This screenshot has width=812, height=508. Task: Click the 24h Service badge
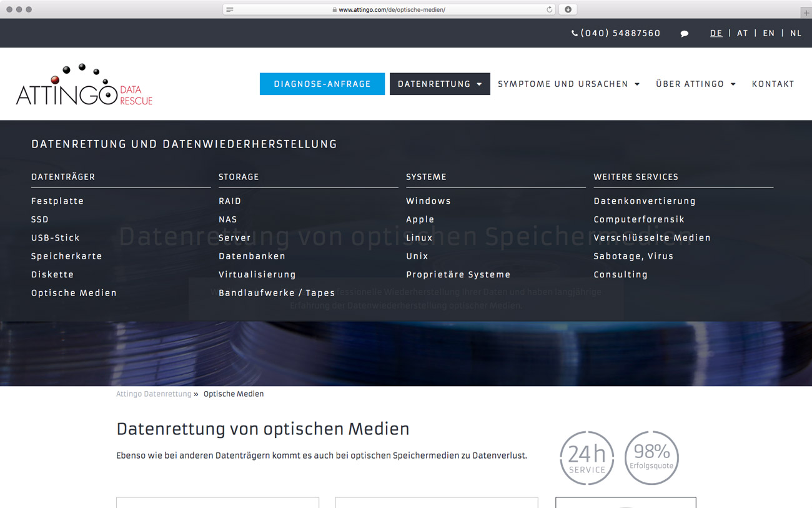coord(587,458)
